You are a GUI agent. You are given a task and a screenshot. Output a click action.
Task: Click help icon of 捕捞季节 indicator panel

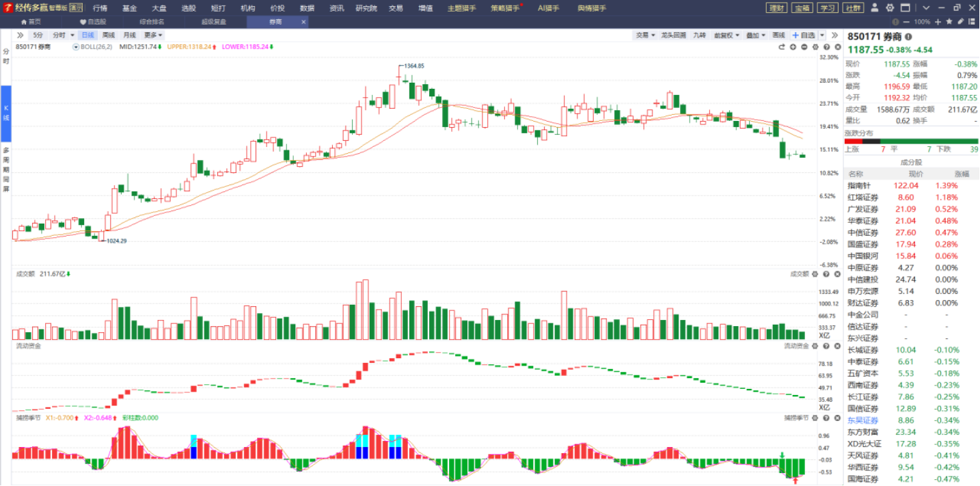[x=826, y=418]
